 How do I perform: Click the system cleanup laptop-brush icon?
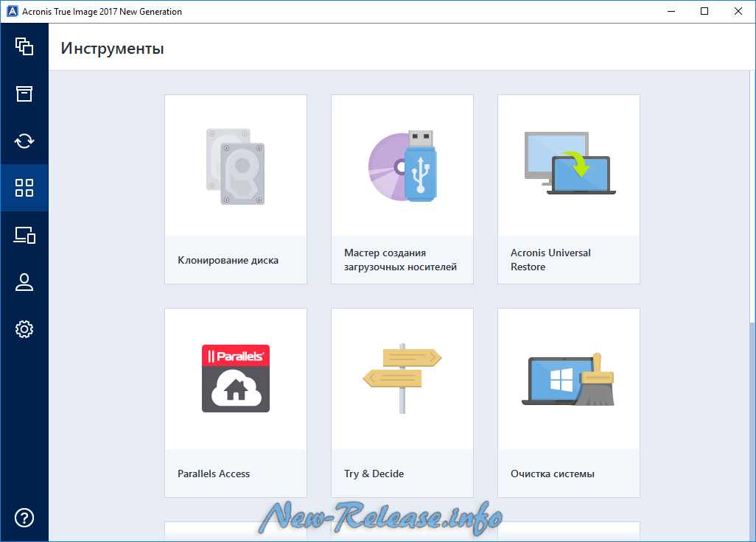(x=568, y=379)
